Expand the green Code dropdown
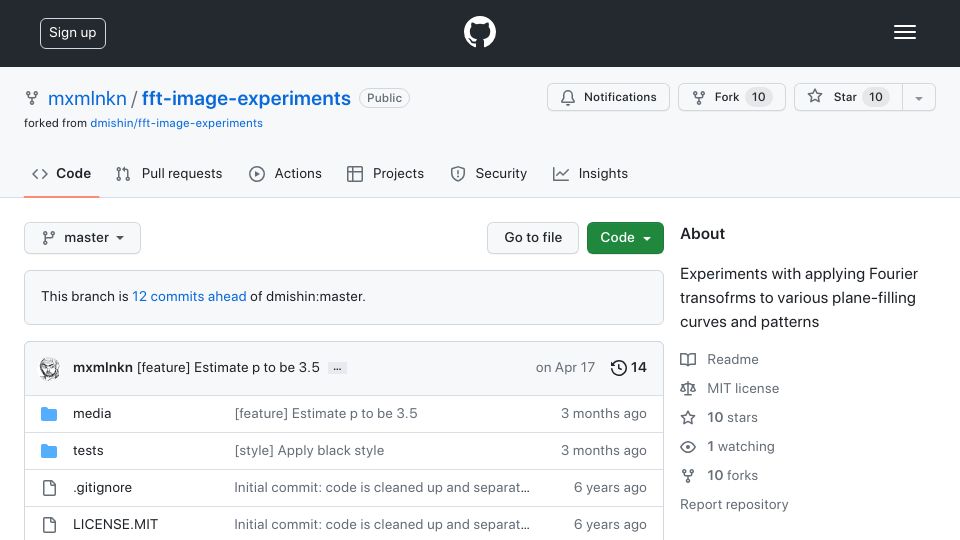 pos(625,238)
